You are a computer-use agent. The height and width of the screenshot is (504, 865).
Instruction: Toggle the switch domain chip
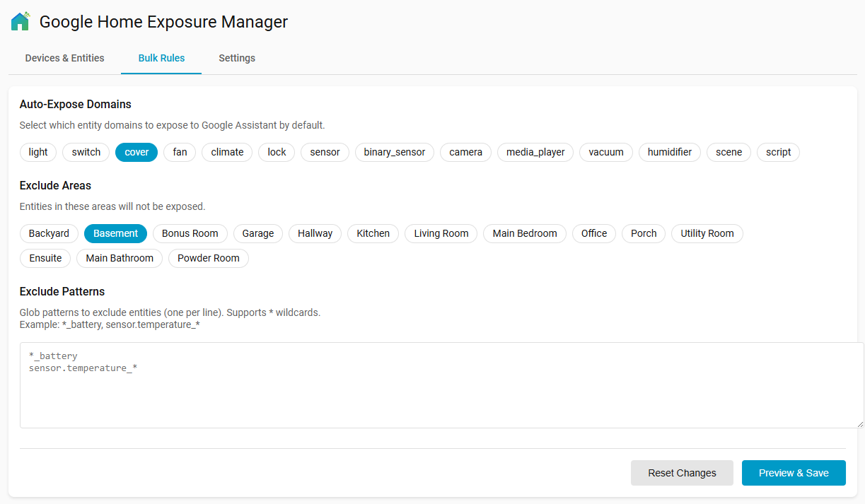[86, 152]
